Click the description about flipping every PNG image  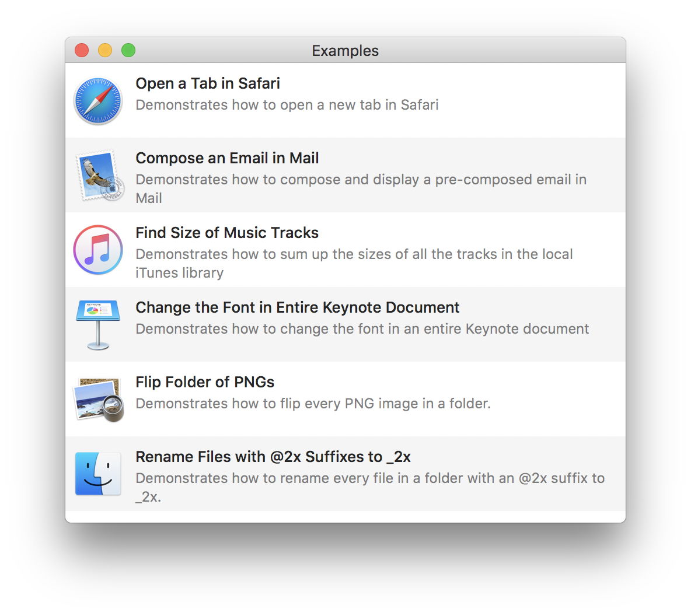(313, 404)
